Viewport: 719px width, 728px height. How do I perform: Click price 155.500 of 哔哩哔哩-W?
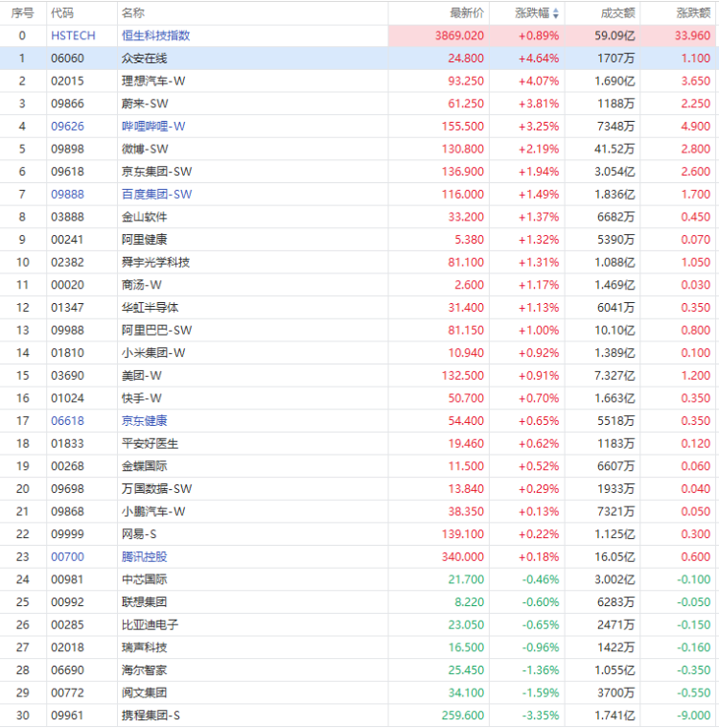pyautogui.click(x=462, y=127)
